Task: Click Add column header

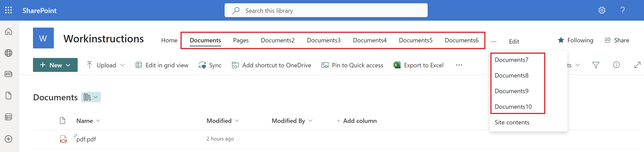Action: click(356, 121)
